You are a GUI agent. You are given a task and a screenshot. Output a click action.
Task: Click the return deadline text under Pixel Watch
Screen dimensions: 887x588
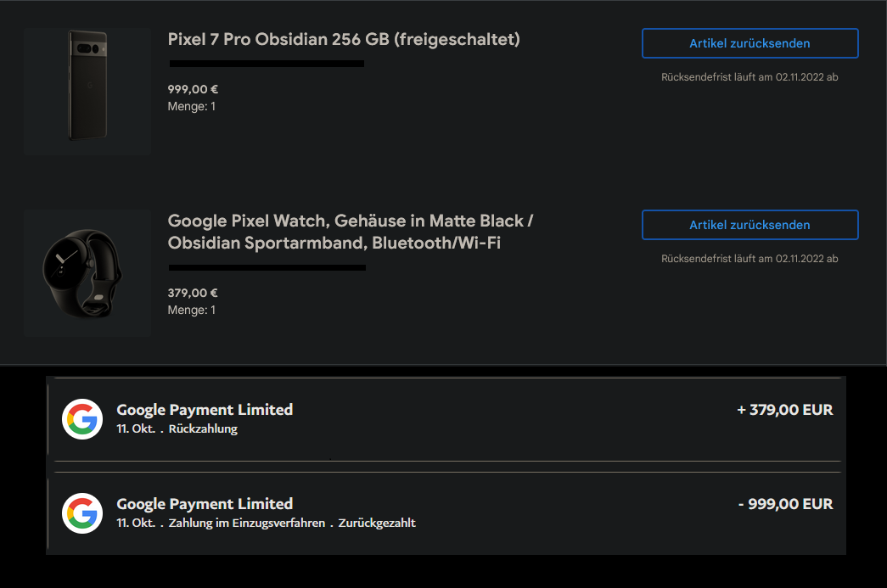click(749, 259)
